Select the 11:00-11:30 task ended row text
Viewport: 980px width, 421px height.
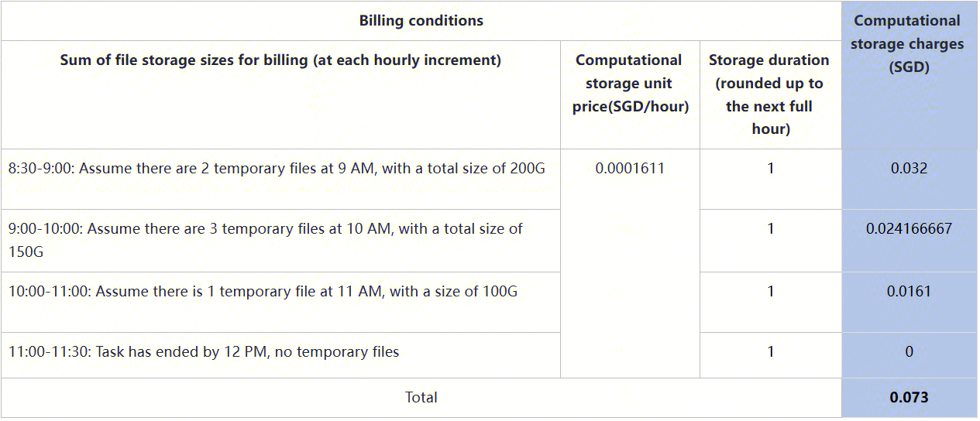pos(204,352)
